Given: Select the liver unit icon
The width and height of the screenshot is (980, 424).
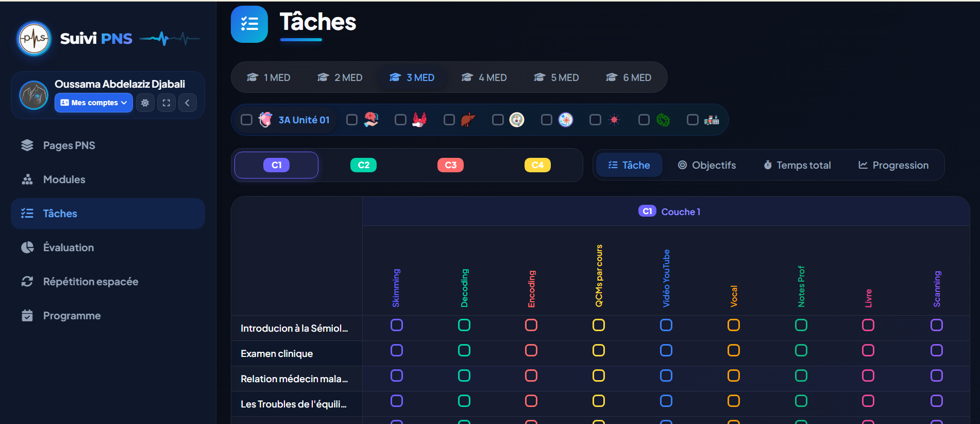Looking at the screenshot, I should [468, 120].
